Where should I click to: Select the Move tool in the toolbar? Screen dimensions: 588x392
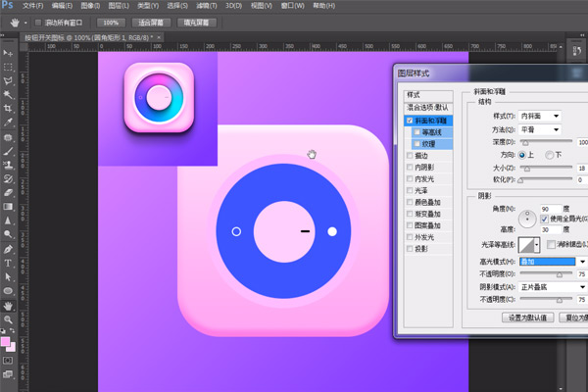coord(9,53)
